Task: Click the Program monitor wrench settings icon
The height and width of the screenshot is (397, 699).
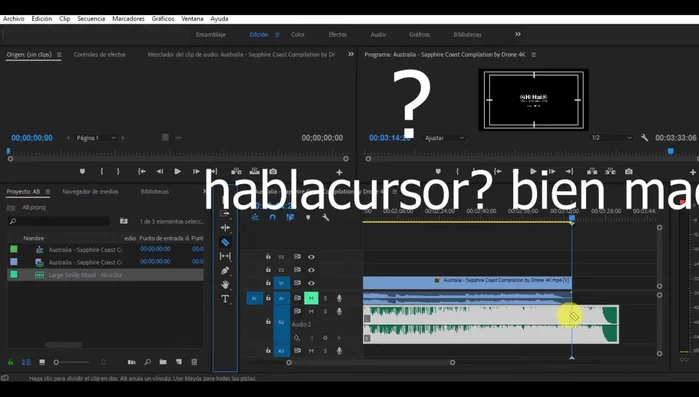Action: 644,138
